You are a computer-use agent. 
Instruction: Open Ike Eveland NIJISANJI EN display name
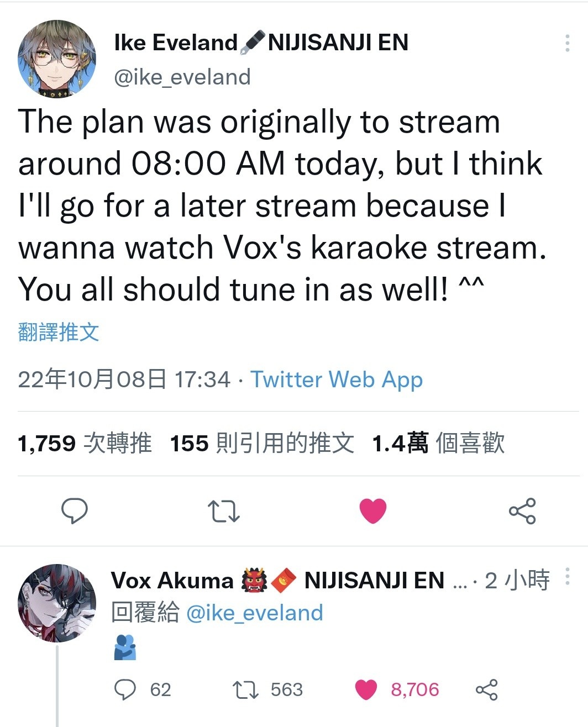pos(261,43)
